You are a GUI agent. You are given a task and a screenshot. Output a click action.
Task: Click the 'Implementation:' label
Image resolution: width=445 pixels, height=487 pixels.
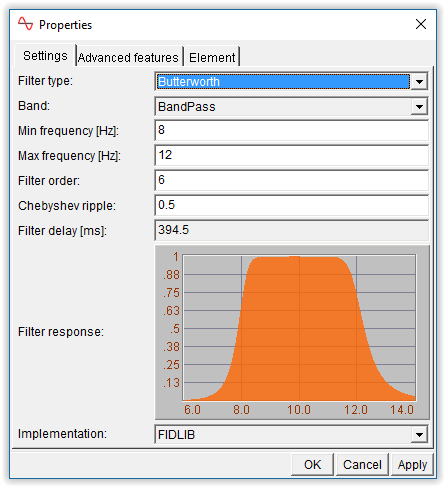62,434
